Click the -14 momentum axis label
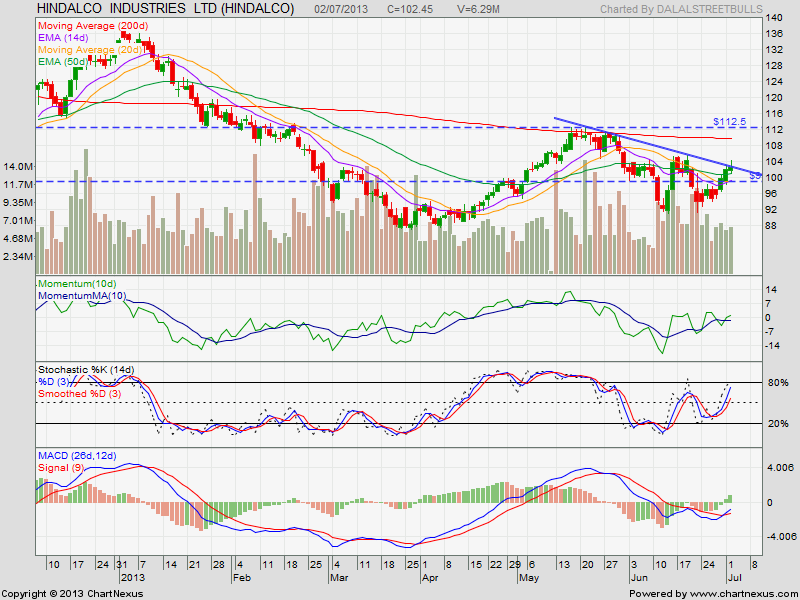 click(x=772, y=345)
